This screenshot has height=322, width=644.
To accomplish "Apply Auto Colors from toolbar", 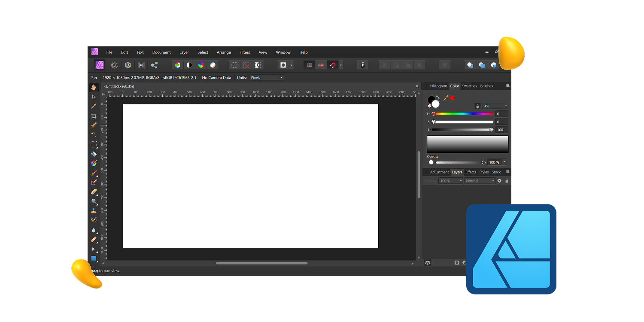I will 201,65.
